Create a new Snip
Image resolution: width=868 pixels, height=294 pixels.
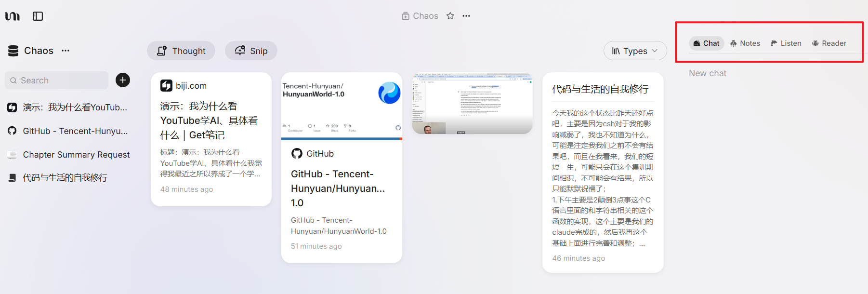tap(251, 51)
